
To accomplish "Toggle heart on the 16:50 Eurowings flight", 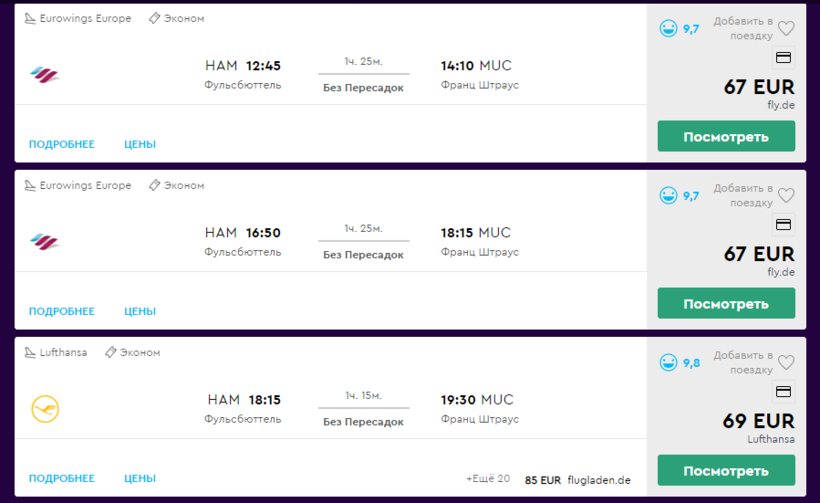I will coord(786,196).
